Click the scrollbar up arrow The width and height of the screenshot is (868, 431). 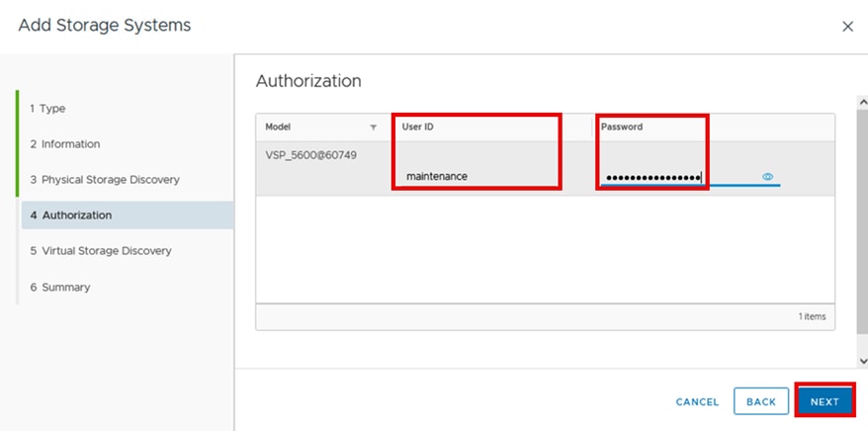pyautogui.click(x=862, y=102)
